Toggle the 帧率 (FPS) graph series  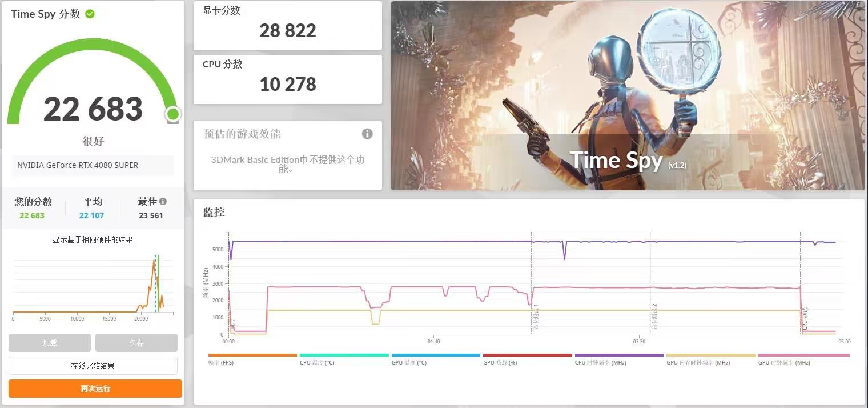(252, 355)
